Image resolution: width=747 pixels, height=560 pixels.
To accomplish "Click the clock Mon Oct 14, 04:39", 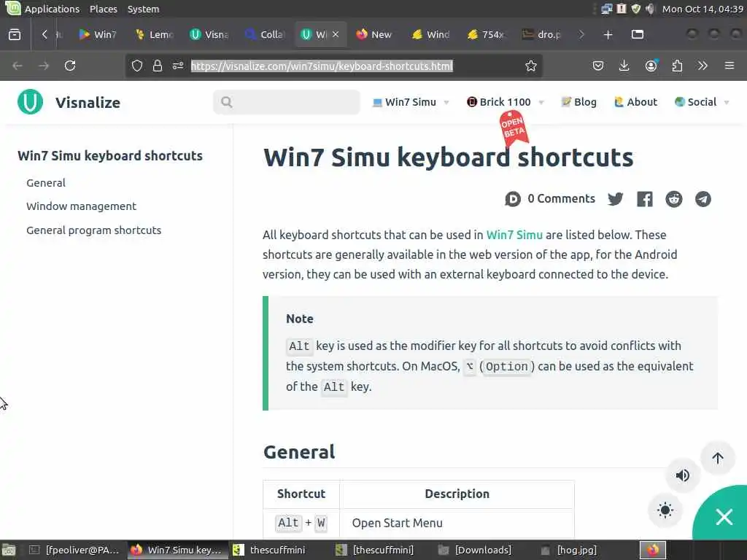I will 703,9.
